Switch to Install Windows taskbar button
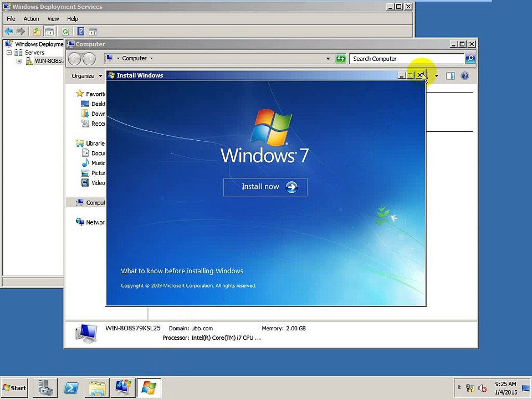532x399 pixels. tap(149, 388)
